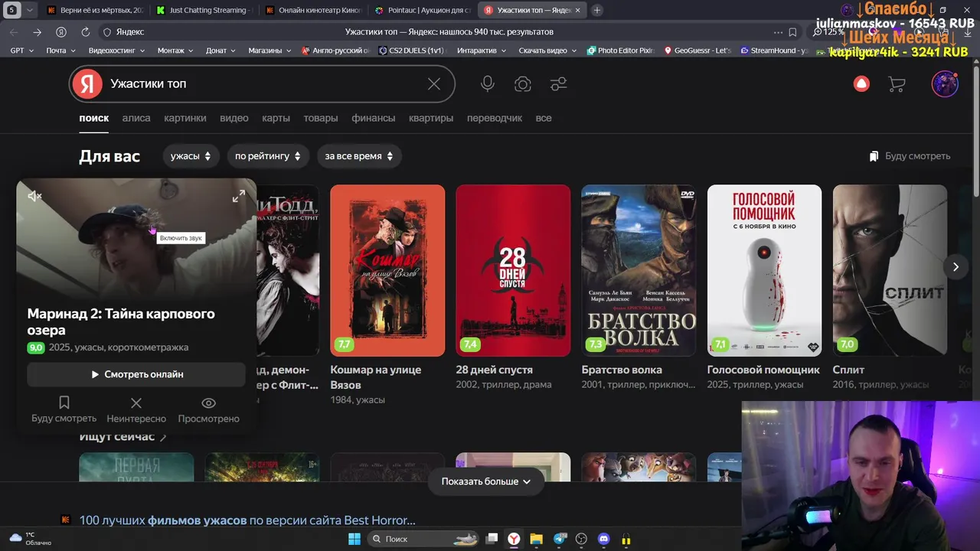
Task: Switch to the карты search tab
Action: point(276,118)
